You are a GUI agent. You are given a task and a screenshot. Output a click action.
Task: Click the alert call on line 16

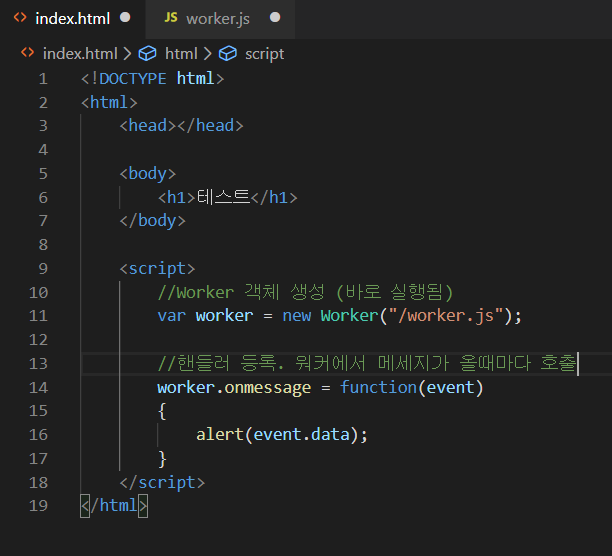[220, 435]
